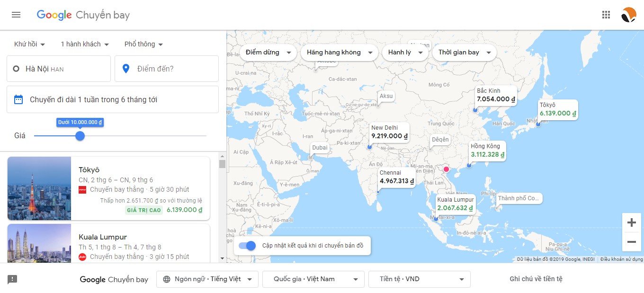Screen dimensions: 644x293
Task: Zoom in the map with plus button
Action: 631,222
